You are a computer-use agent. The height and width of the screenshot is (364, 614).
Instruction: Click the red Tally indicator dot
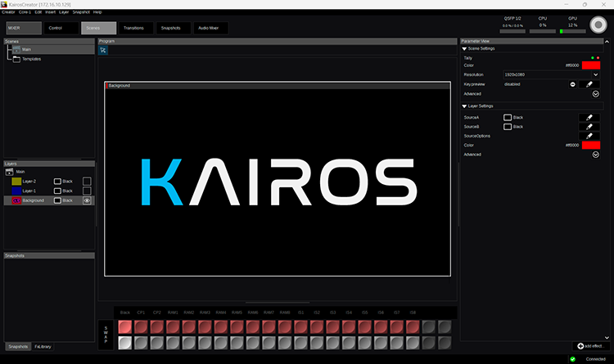(598, 58)
